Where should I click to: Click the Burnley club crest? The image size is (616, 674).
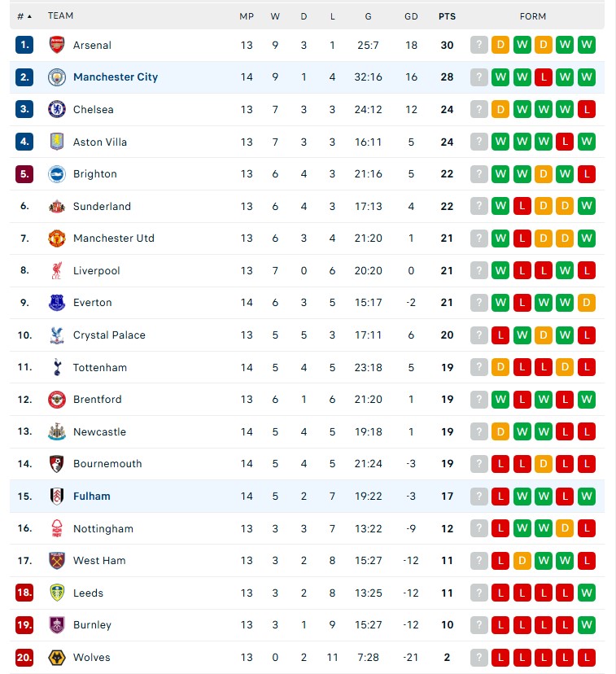point(56,625)
